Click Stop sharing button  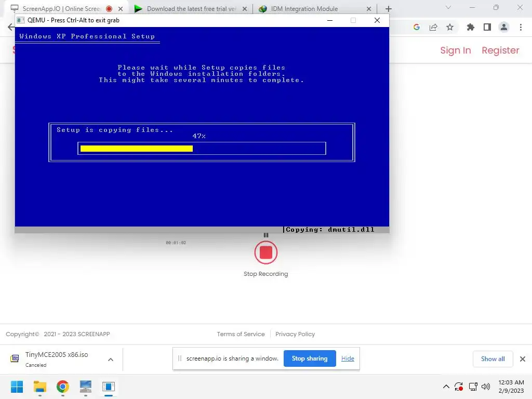coord(310,358)
